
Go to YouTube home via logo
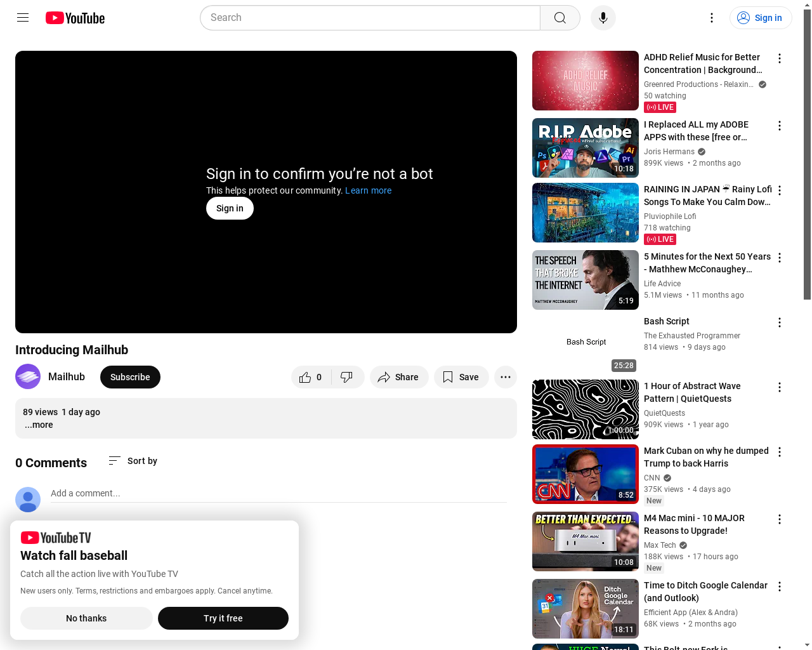[x=75, y=18]
